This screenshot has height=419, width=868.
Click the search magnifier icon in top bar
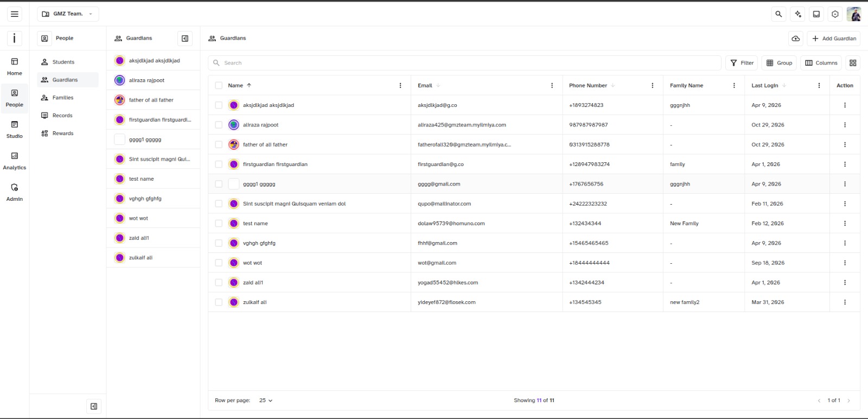(x=778, y=14)
